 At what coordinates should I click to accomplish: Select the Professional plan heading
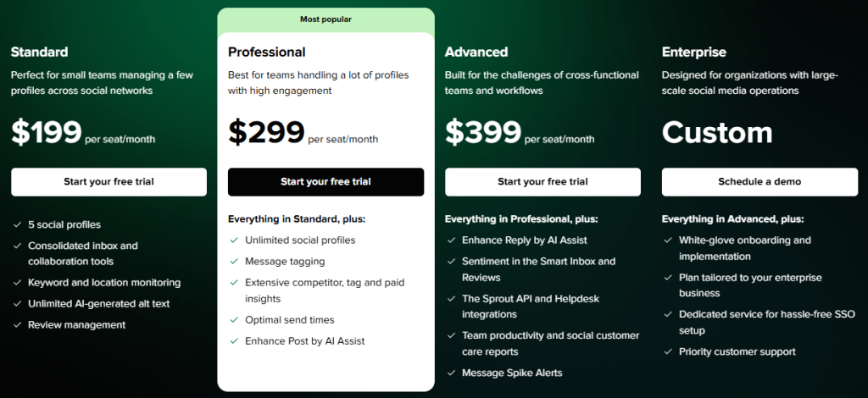[x=267, y=53]
